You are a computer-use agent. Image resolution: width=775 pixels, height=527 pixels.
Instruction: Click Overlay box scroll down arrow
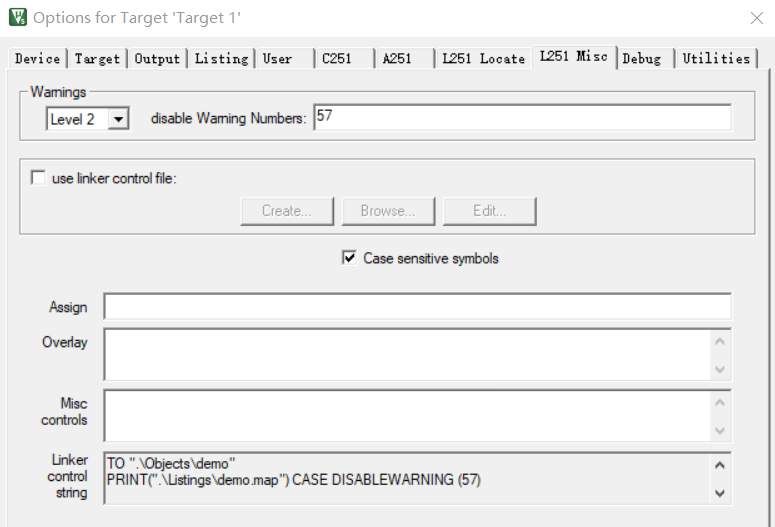point(720,369)
